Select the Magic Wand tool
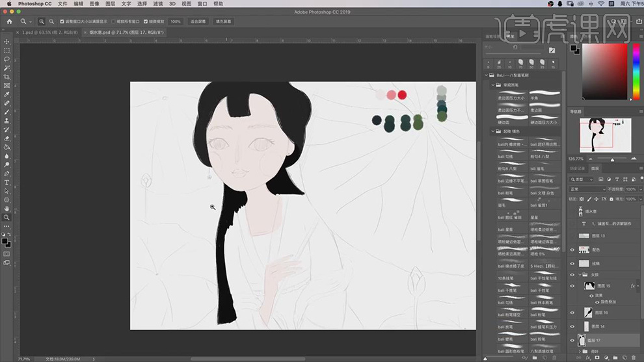Screen dimensions: 644x362 coord(7,68)
